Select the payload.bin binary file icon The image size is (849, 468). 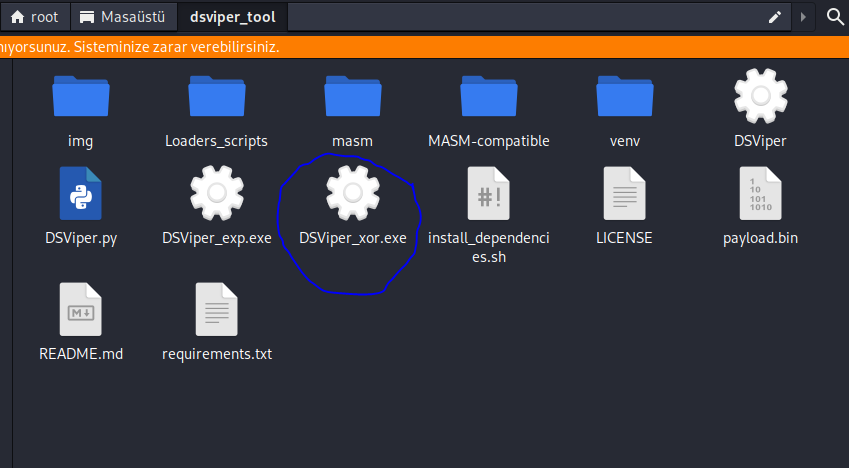pyautogui.click(x=761, y=193)
